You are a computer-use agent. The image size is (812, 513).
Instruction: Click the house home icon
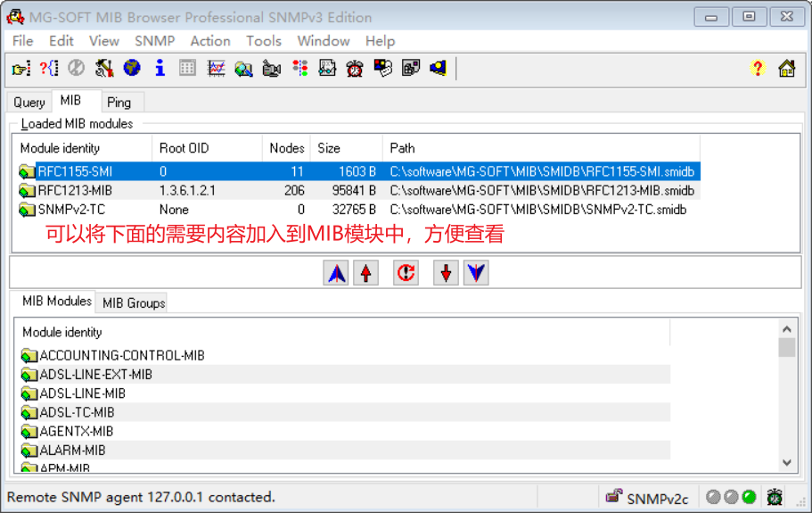point(787,68)
